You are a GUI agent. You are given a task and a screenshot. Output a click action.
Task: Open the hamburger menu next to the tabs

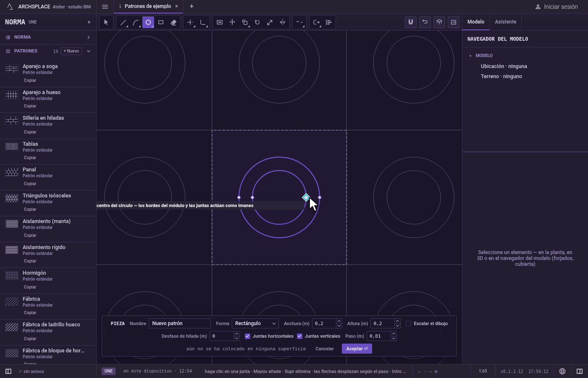tap(105, 6)
